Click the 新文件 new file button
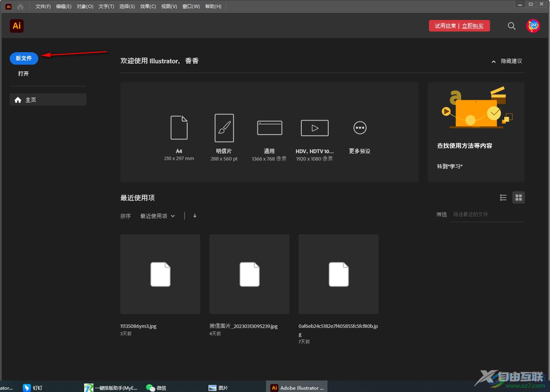Screen dimensions: 550x392 (x=24, y=58)
